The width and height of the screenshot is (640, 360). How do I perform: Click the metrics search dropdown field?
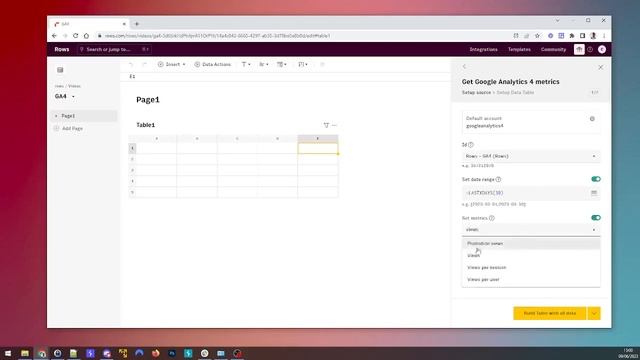pyautogui.click(x=531, y=230)
